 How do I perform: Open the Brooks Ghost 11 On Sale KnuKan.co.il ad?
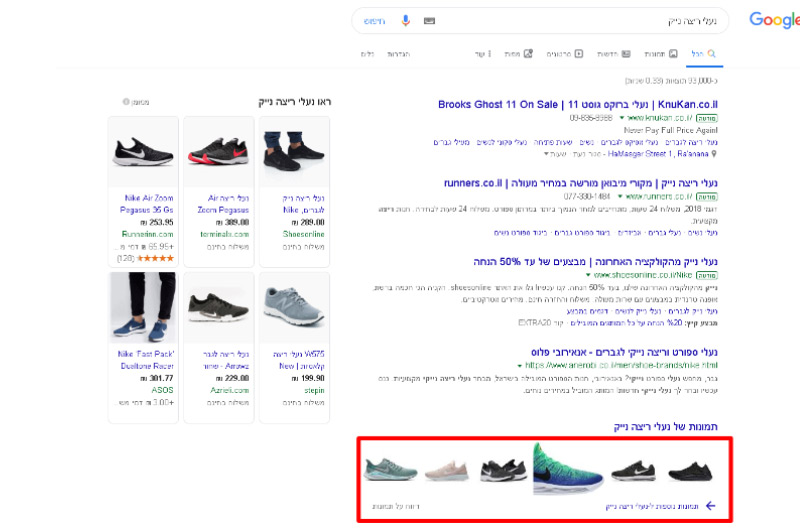(578, 105)
